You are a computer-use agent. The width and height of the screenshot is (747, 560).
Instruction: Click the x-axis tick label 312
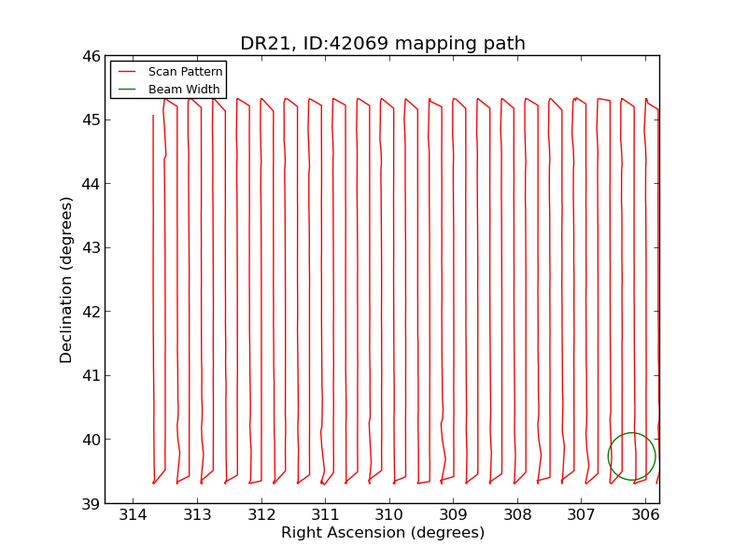point(261,515)
